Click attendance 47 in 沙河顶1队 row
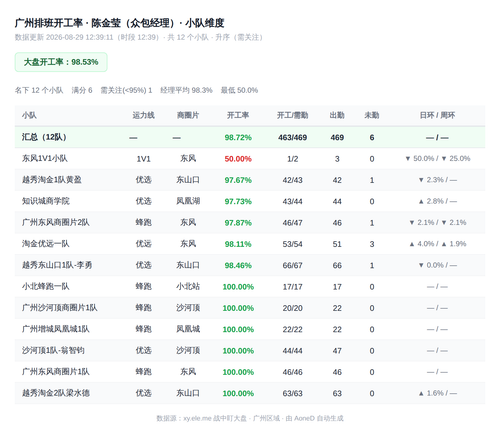Image resolution: width=500 pixels, height=440 pixels. coord(337,351)
